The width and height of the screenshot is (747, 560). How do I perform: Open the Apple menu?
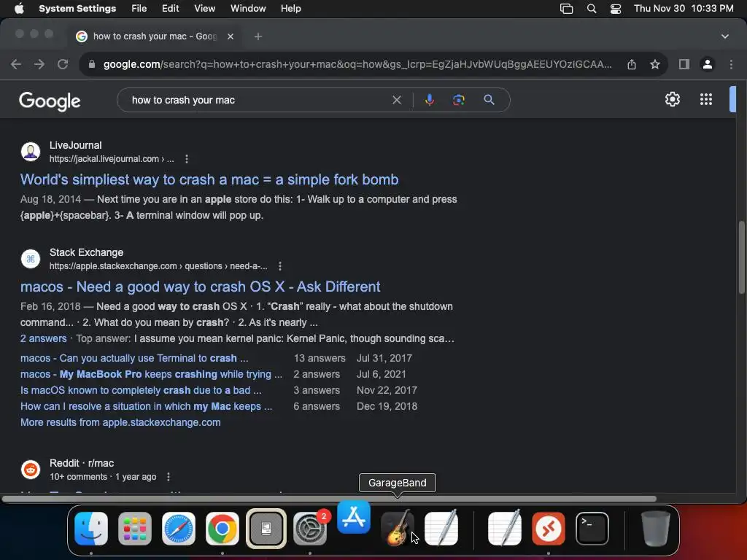19,9
